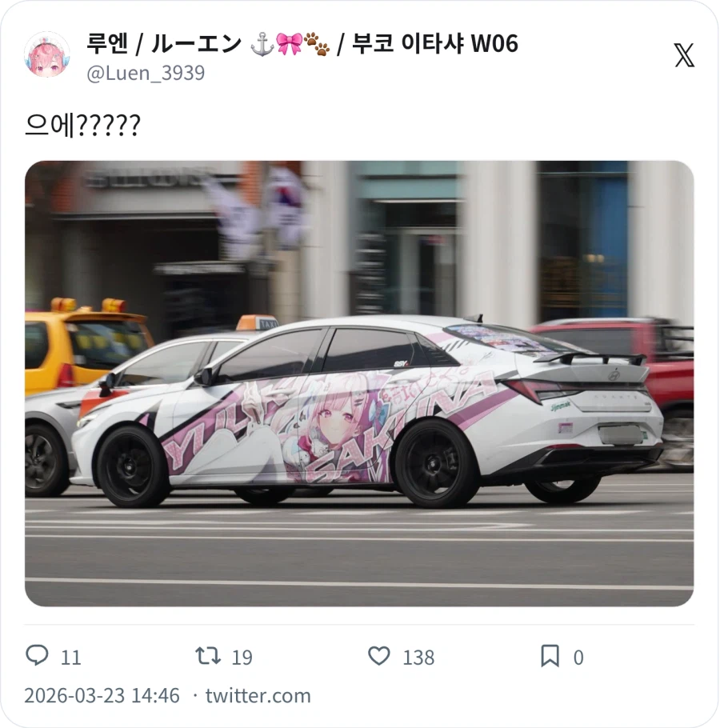Viewport: 720px width, 728px height.
Task: Open the 루엔 / ルーエン display name
Action: click(163, 44)
